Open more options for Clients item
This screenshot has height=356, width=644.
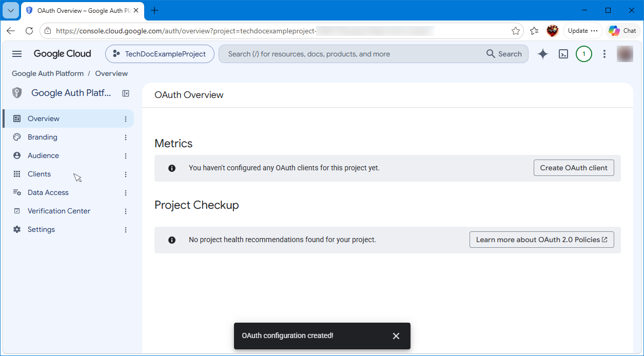126,174
